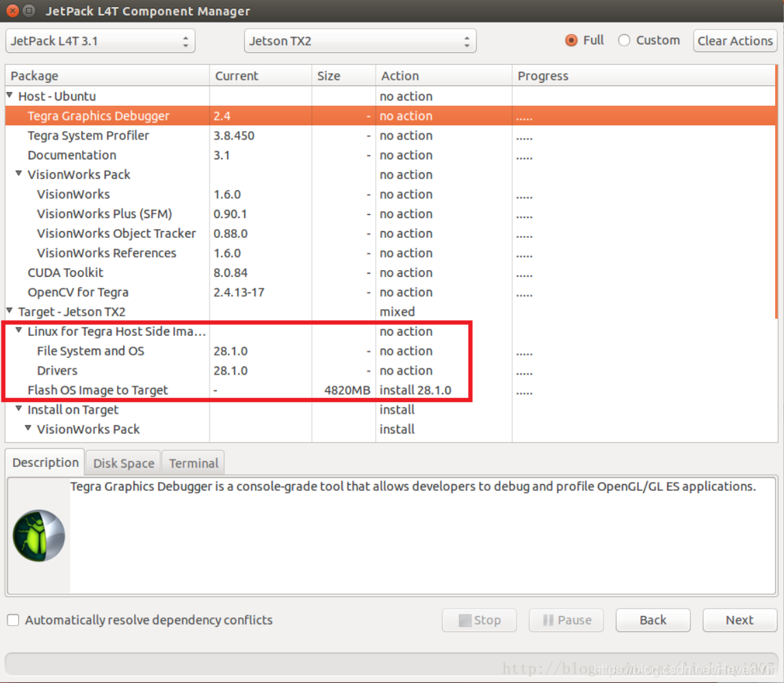Image resolution: width=784 pixels, height=683 pixels.
Task: Click the Action column header
Action: click(x=443, y=76)
